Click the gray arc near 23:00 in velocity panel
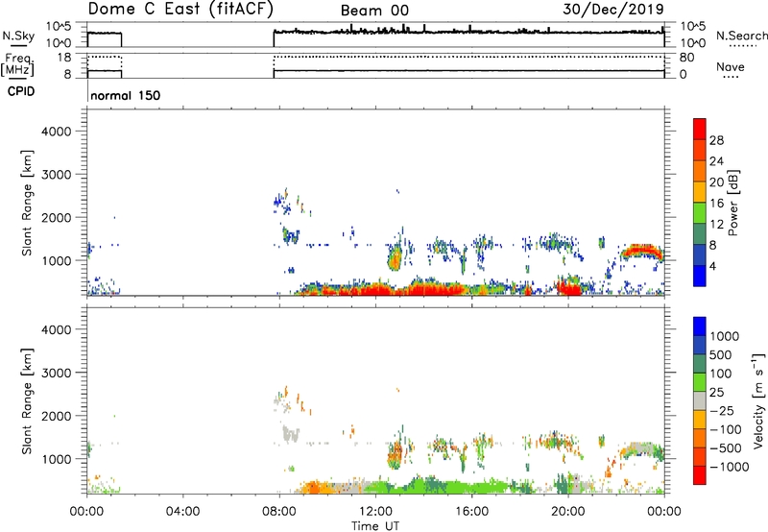 pyautogui.click(x=638, y=448)
